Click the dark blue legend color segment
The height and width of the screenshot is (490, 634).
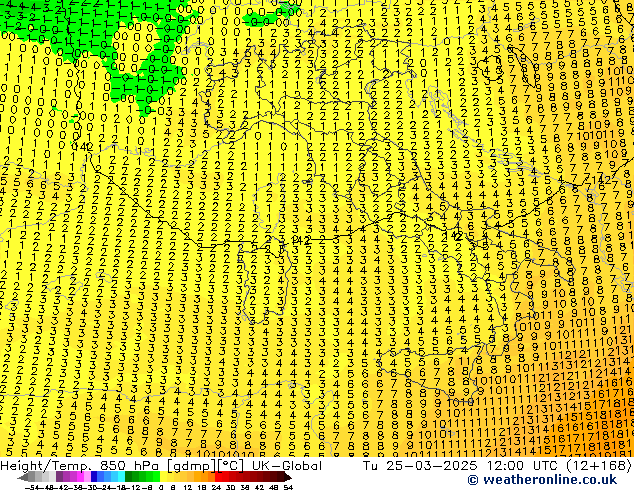(x=94, y=477)
